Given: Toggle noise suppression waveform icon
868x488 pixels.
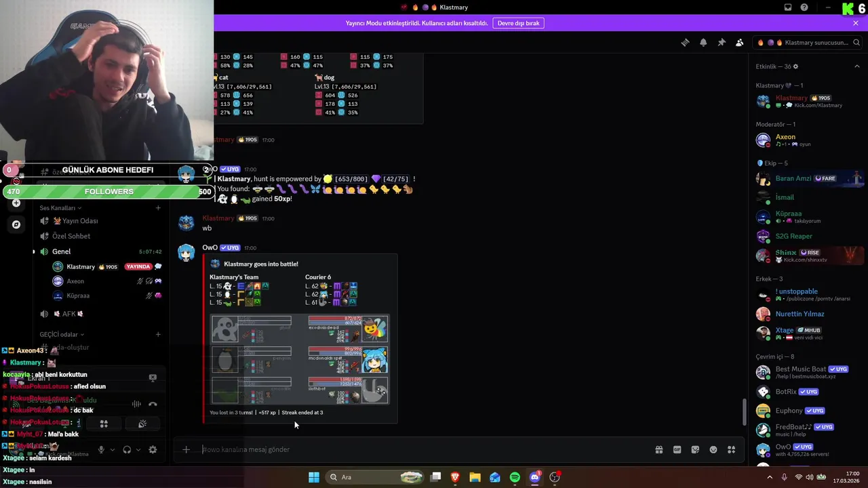Looking at the screenshot, I should click(x=136, y=404).
